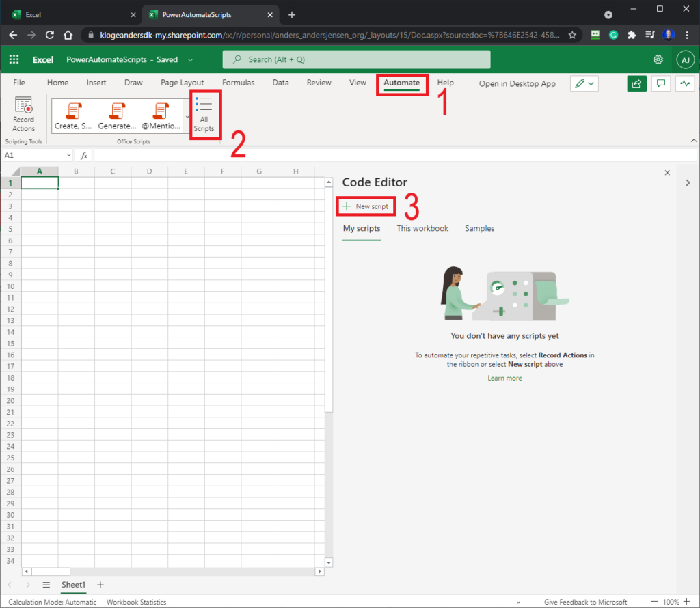Click the 100% zoom level
Screen dimensions: 700x608
click(x=671, y=603)
